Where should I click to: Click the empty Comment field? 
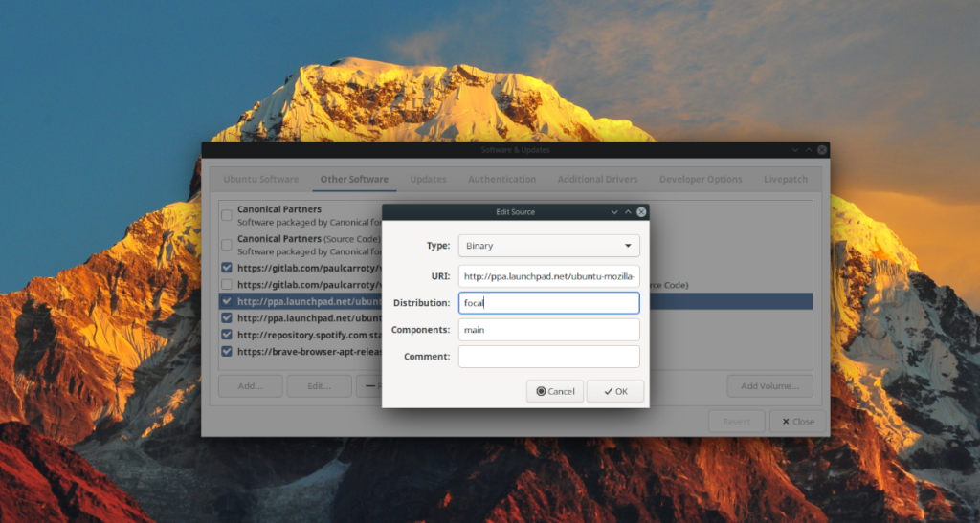(548, 357)
